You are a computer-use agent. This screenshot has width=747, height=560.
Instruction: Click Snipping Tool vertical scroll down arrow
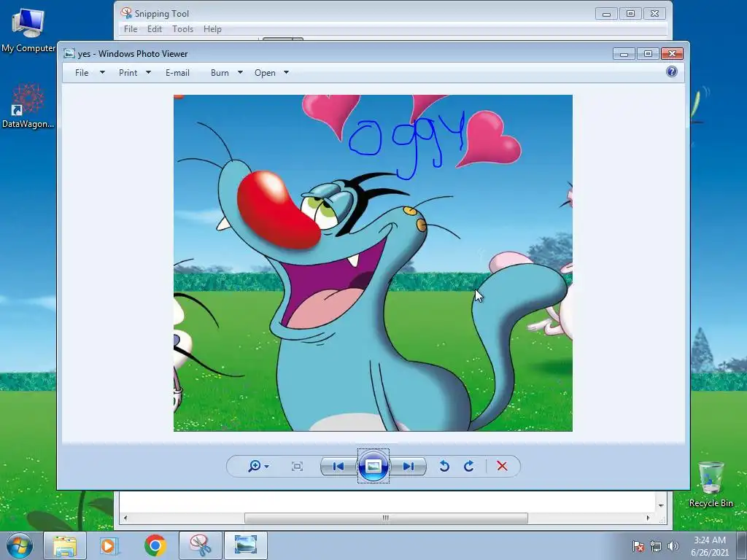[x=661, y=505]
